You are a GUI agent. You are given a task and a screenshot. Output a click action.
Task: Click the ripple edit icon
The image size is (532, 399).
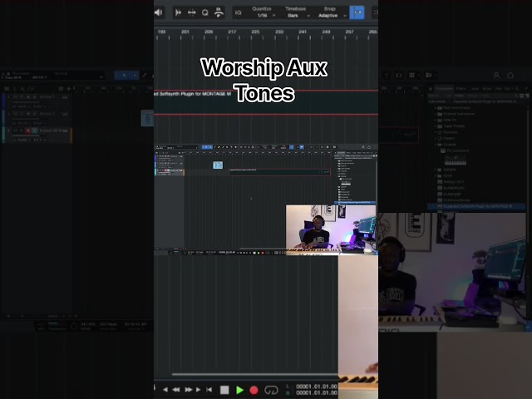point(192,13)
